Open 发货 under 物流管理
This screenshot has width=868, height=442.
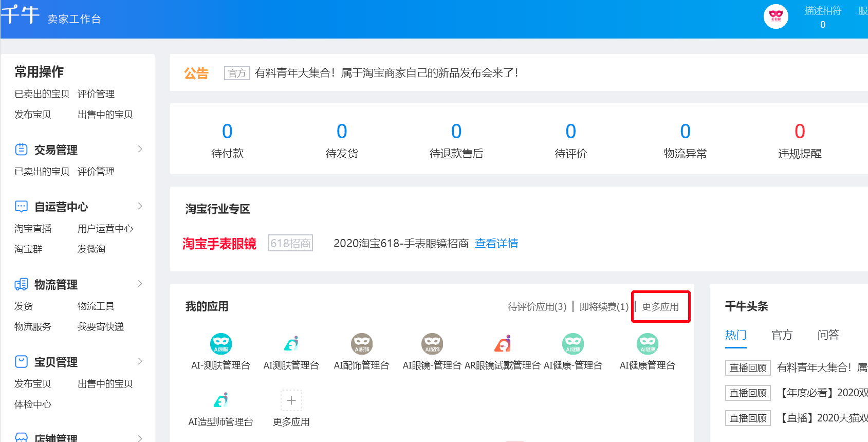coord(24,306)
